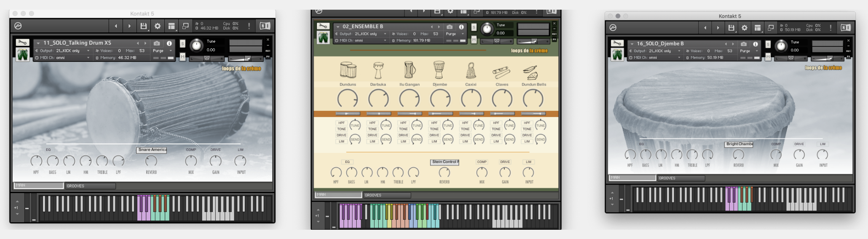This screenshot has height=239, width=868.
Task: Open edit mode wrench in Talking Drum window
Action: tap(22, 42)
